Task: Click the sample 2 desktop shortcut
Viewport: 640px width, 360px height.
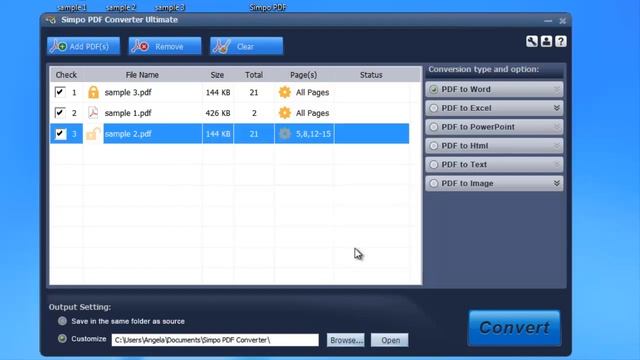Action: 120,7
